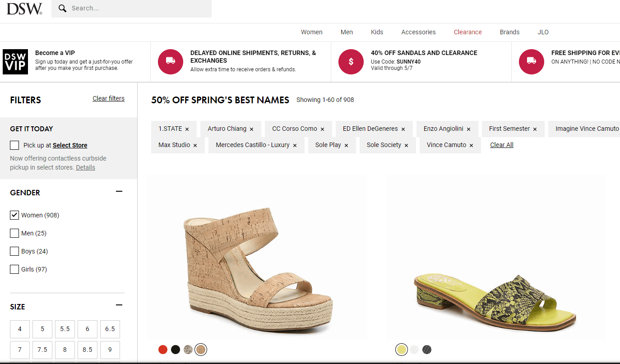This screenshot has width=620, height=364.
Task: Check the Girls gender filter
Action: pos(14,269)
